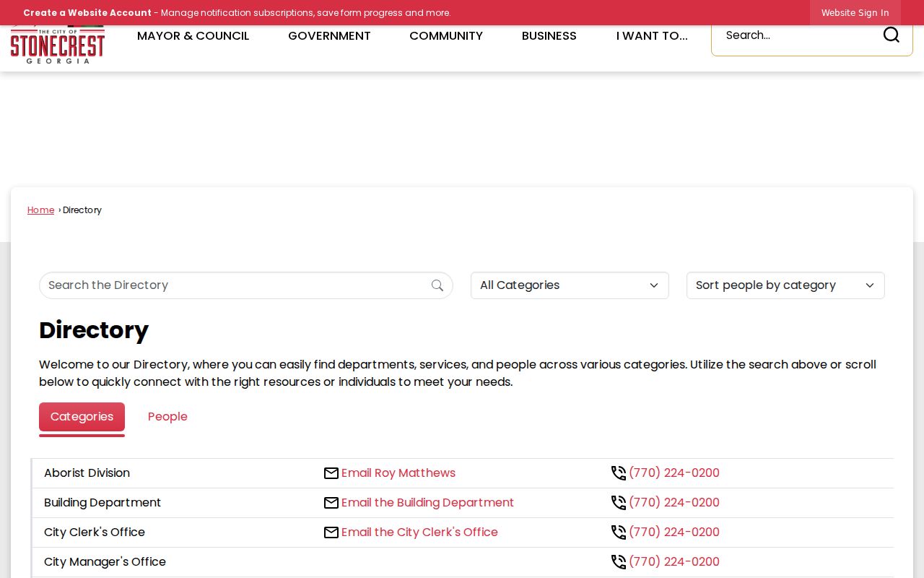Image resolution: width=924 pixels, height=578 pixels.
Task: Expand the Sort people by category dropdown
Action: (x=785, y=285)
